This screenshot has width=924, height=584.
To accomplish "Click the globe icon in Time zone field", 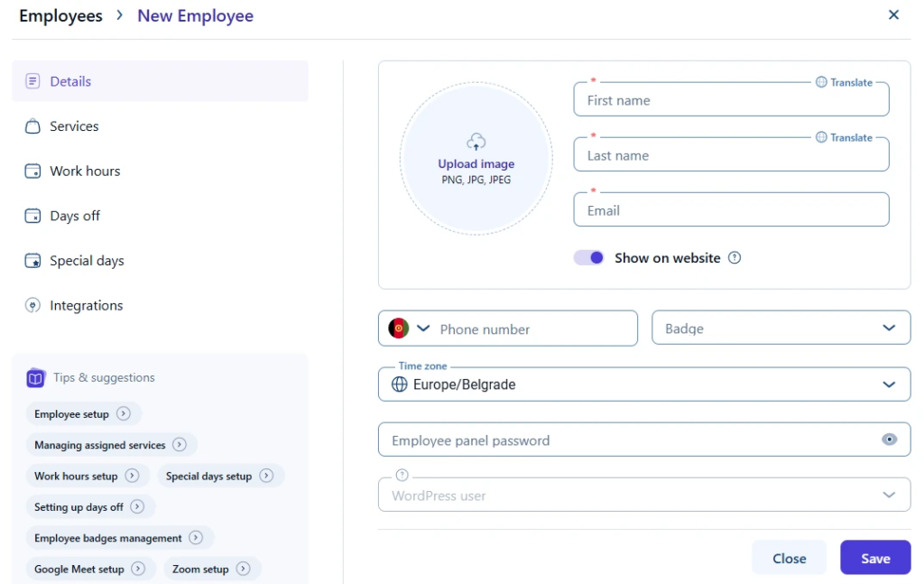I will pyautogui.click(x=400, y=385).
